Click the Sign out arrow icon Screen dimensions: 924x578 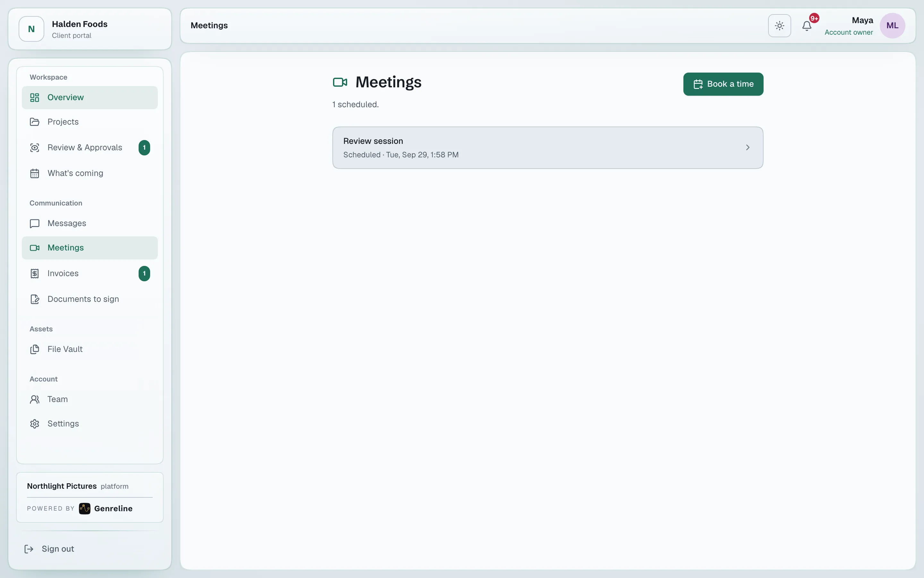tap(29, 549)
